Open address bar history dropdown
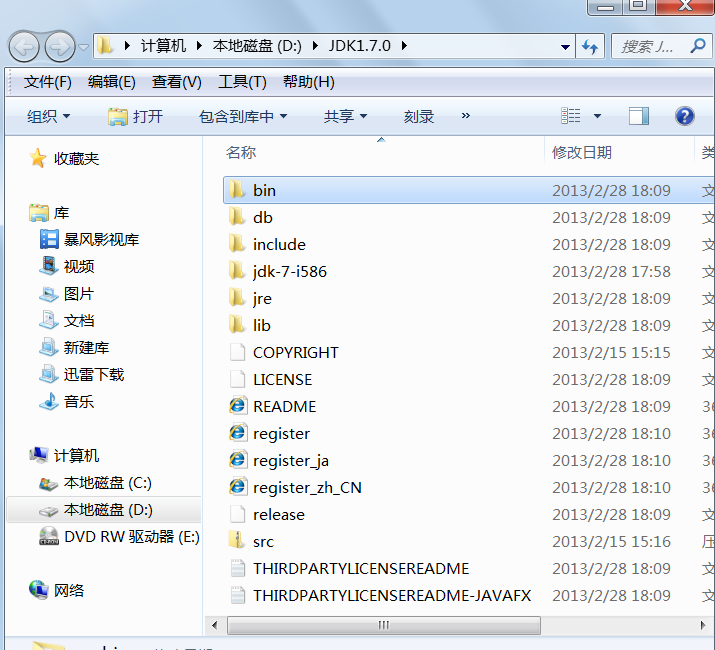715x650 pixels. (x=565, y=47)
